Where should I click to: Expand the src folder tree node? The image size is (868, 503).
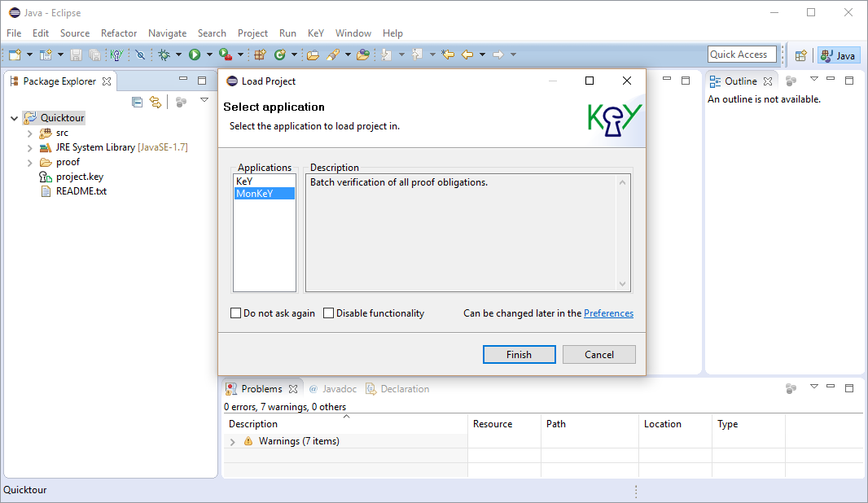(x=30, y=133)
